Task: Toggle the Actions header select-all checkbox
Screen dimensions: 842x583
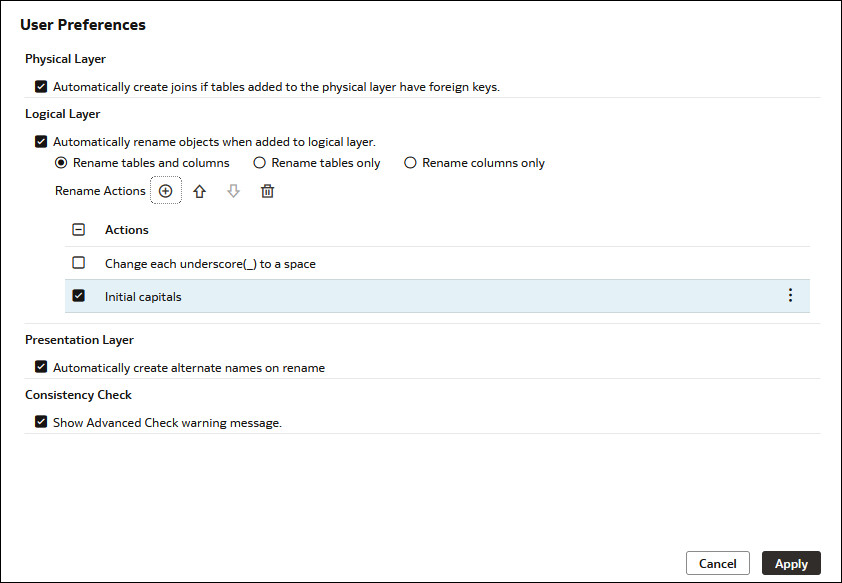Action: [x=79, y=230]
